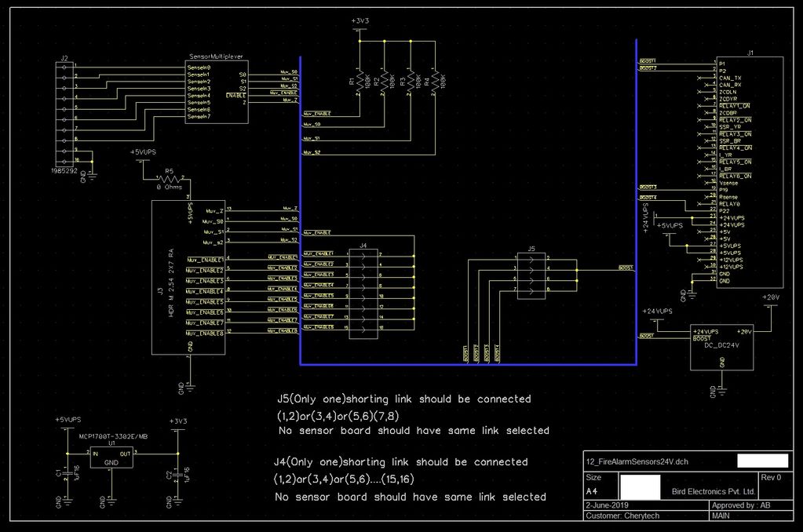The height and width of the screenshot is (532, 803).
Task: Select resistor R2 symbol
Action: point(385,82)
